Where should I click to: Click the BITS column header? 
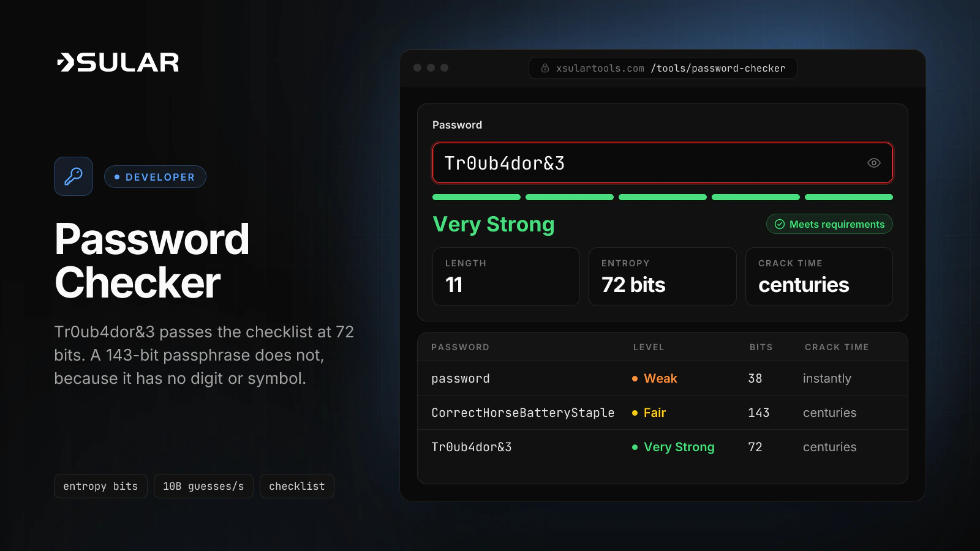click(761, 347)
